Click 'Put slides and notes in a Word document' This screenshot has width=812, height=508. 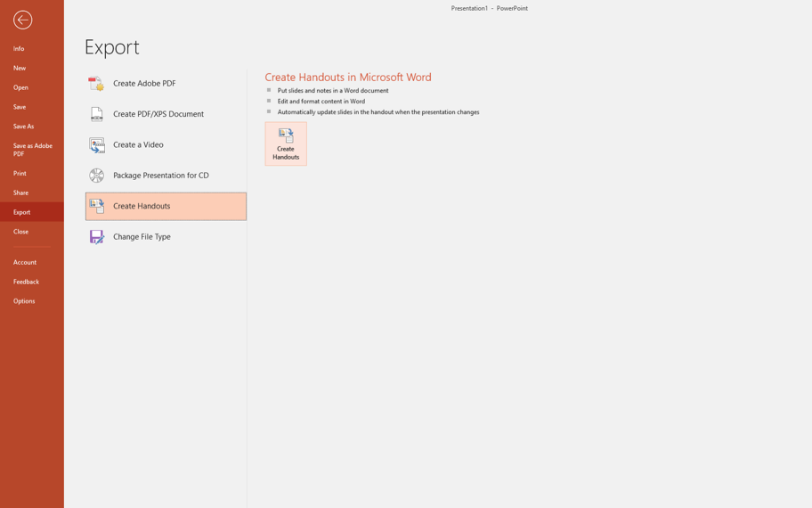(x=333, y=90)
